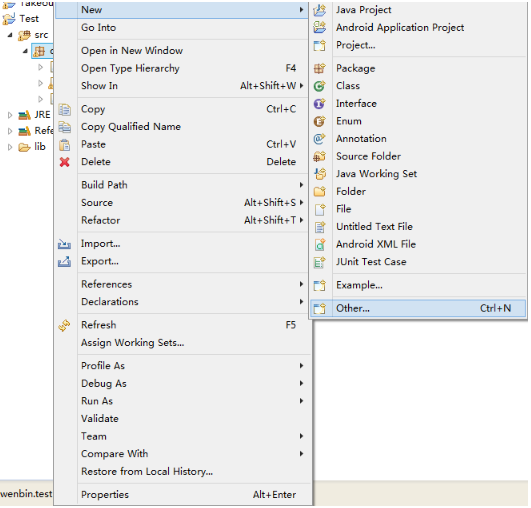Click the red Delete X icon
The width and height of the screenshot is (531, 508).
point(64,162)
